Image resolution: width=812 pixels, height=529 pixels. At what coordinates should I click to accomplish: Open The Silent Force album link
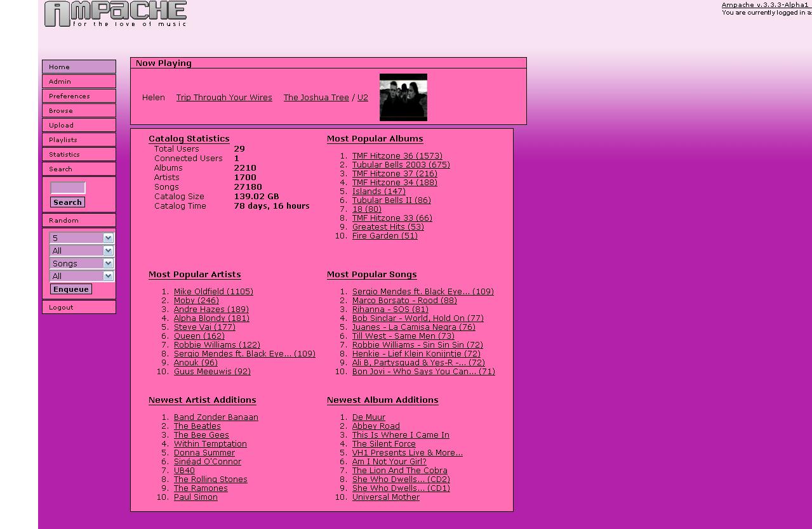(x=384, y=444)
